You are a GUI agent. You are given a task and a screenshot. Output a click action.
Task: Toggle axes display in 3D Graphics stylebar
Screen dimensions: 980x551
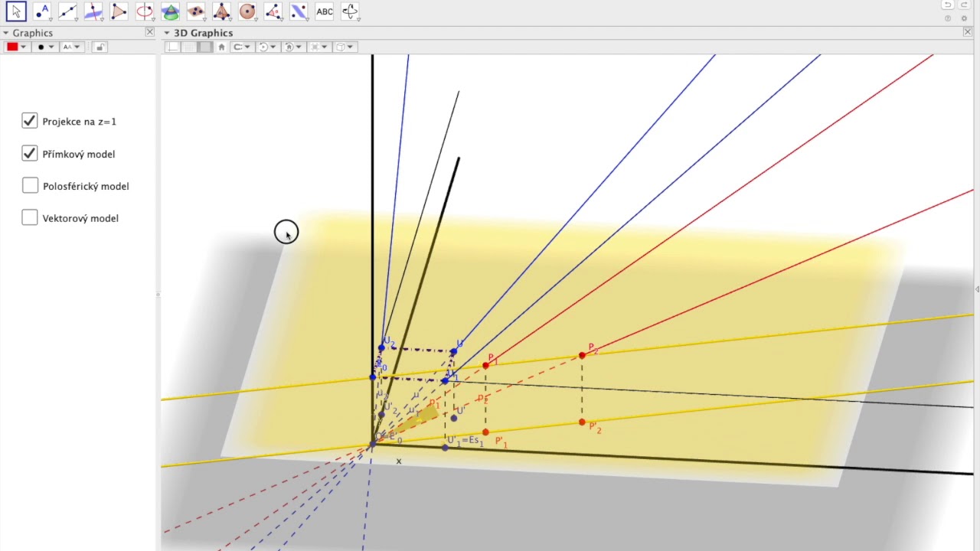pos(174,47)
